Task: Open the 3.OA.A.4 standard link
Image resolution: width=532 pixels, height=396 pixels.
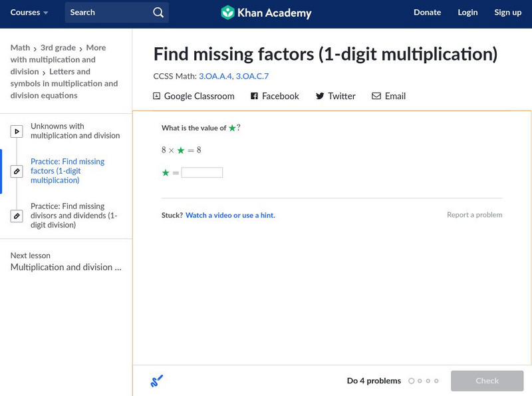Action: (215, 77)
